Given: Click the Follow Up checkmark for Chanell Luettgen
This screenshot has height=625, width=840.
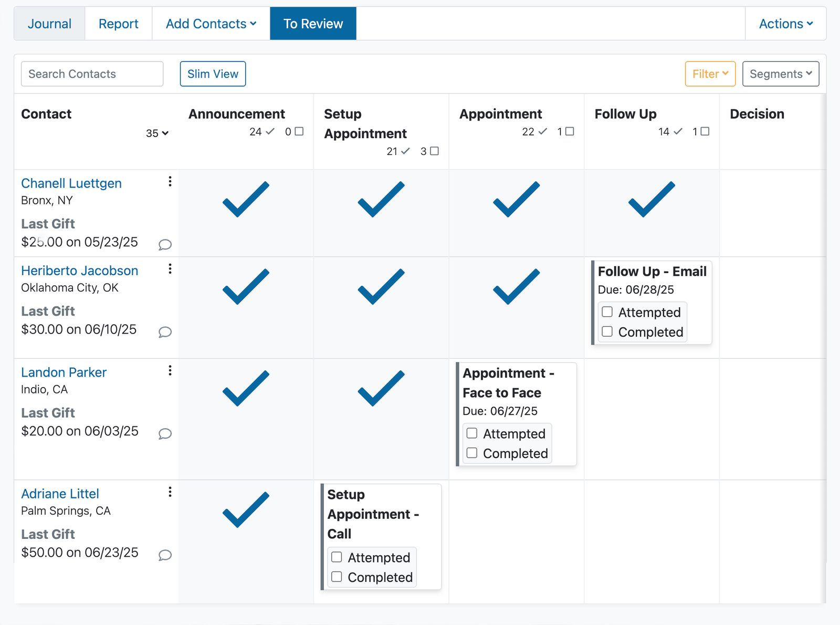Looking at the screenshot, I should [651, 200].
